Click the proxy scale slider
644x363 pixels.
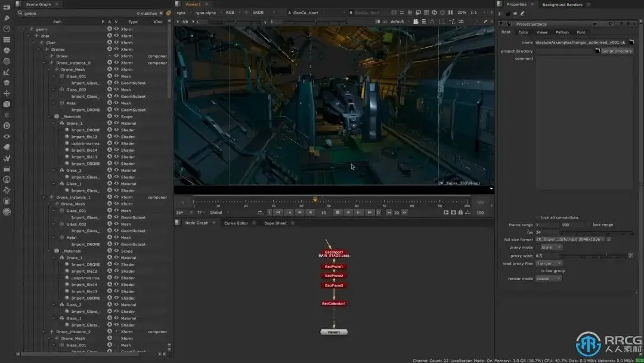594,256
